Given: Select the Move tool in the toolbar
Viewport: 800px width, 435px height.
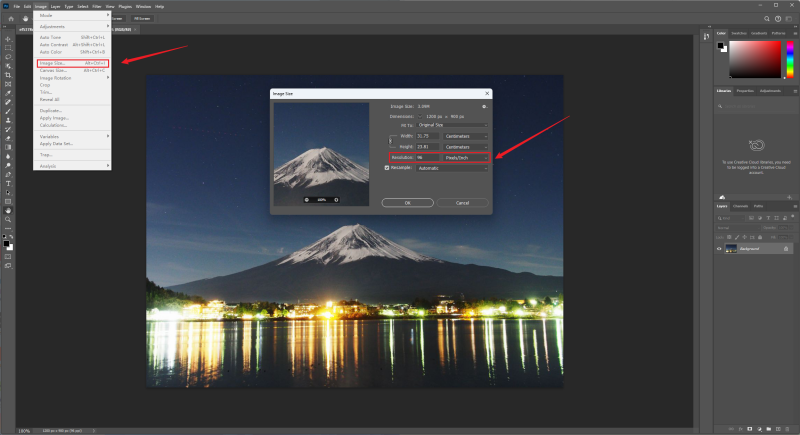Looking at the screenshot, I should coord(7,39).
